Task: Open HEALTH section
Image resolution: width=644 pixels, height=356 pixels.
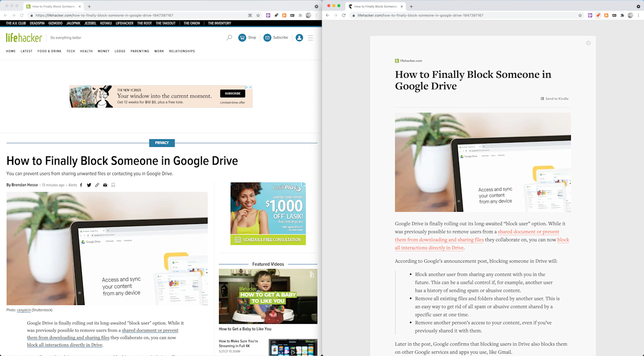Action: point(86,51)
